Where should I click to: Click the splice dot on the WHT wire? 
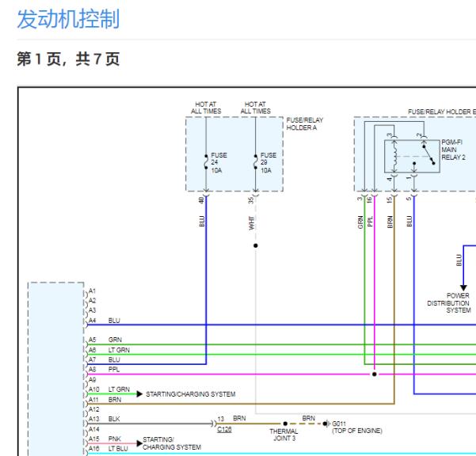[x=256, y=245]
